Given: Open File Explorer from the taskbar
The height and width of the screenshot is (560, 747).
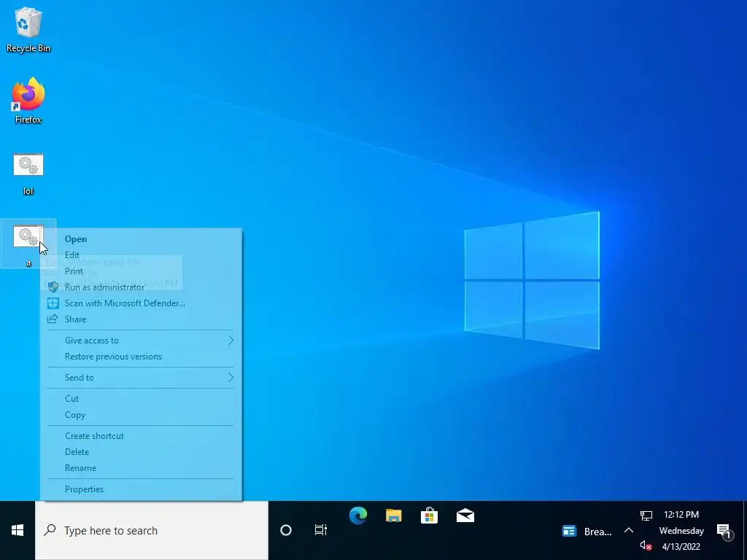Looking at the screenshot, I should (x=394, y=516).
